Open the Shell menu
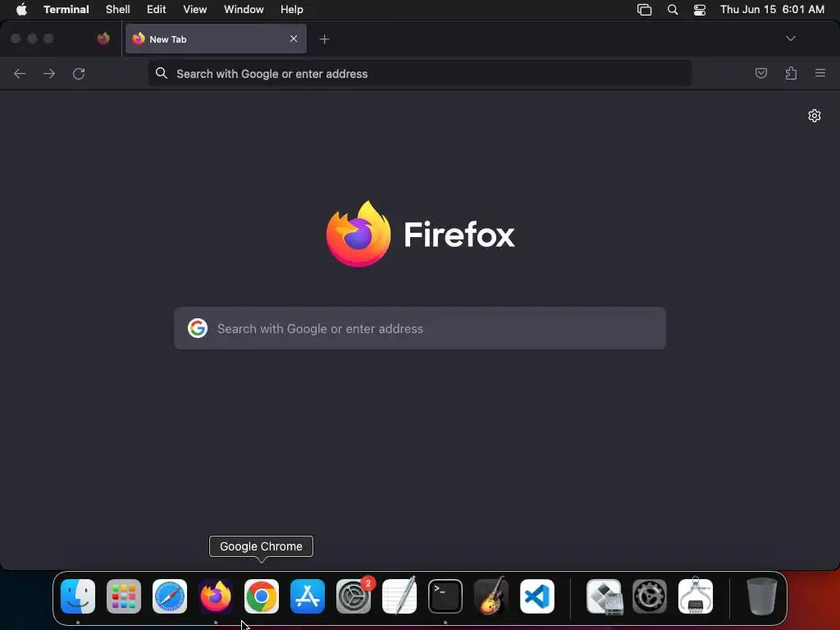 118,9
